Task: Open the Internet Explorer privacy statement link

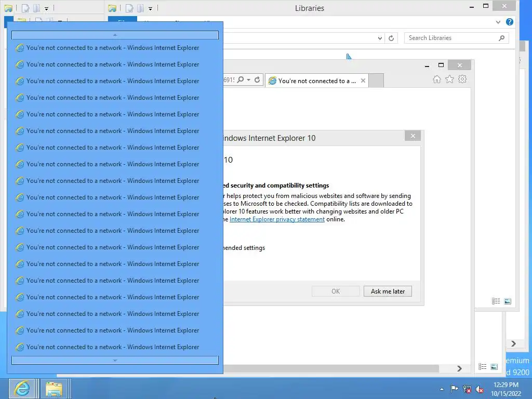Action: point(277,219)
